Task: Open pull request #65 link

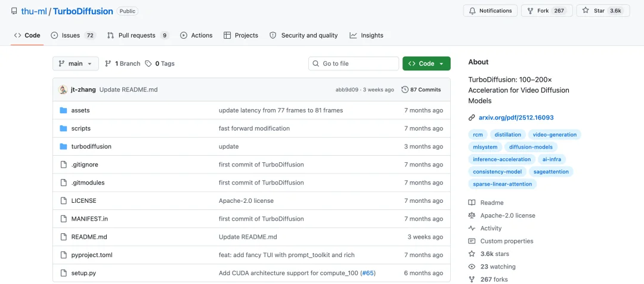Action: [x=367, y=273]
